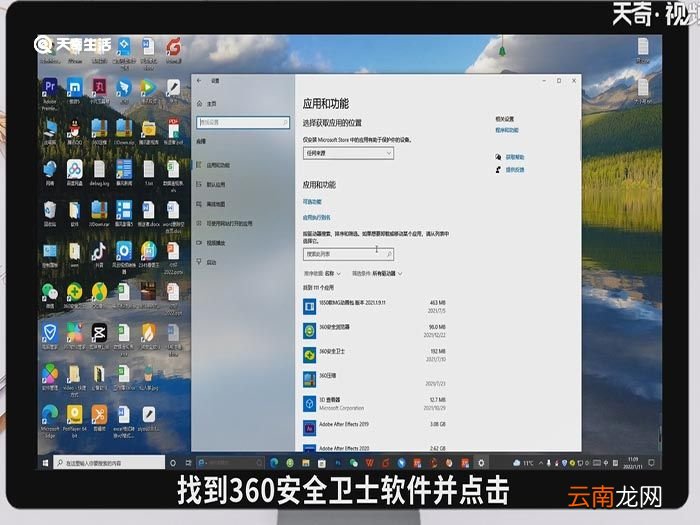Click the 360安全浏览器 app icon in list
700x525 pixels.
tap(309, 331)
